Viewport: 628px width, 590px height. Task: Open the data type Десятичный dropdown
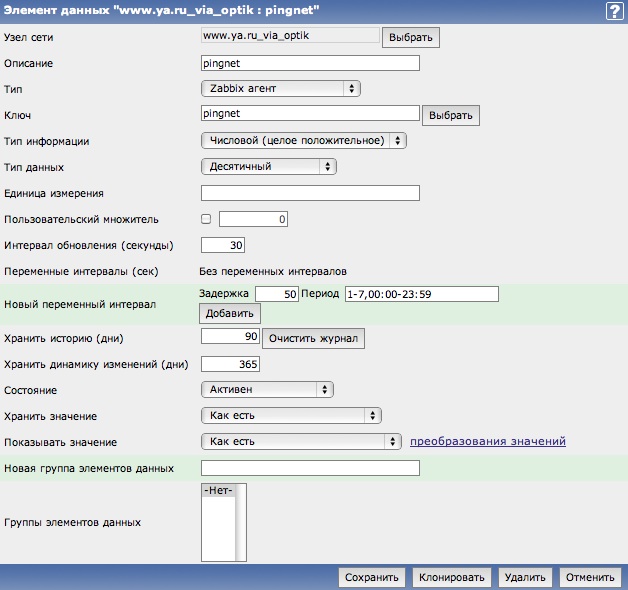pos(269,167)
